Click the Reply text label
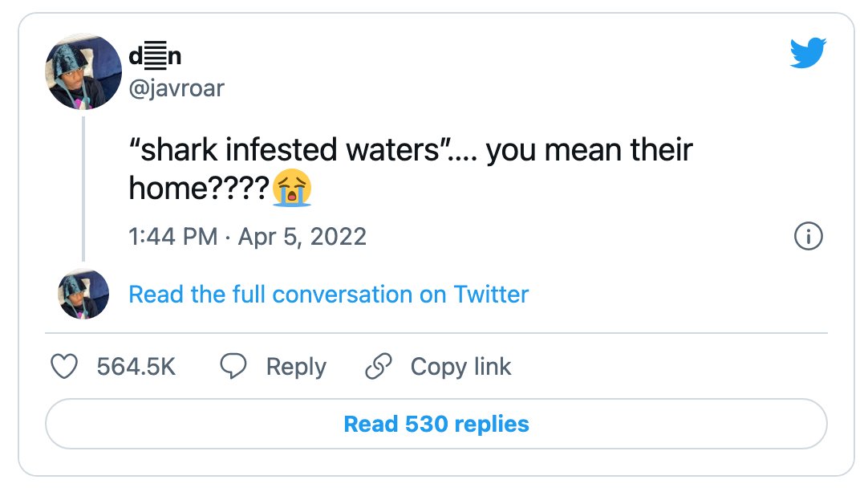 pyautogui.click(x=296, y=367)
